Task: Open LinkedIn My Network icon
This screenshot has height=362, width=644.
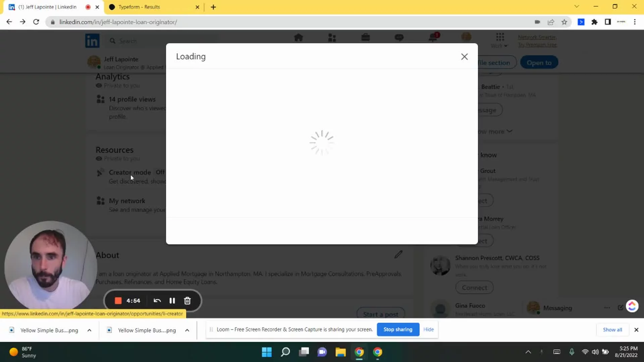Action: pos(332,38)
